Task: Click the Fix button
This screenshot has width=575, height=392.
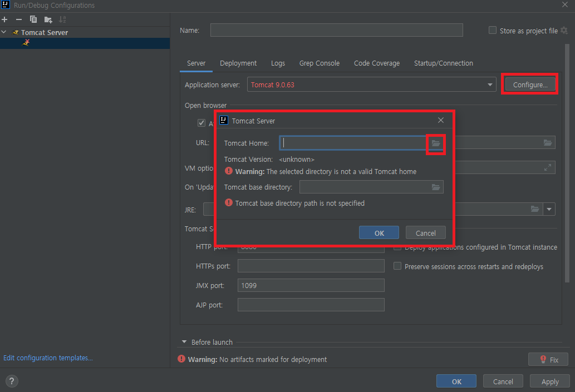Action: [x=548, y=359]
